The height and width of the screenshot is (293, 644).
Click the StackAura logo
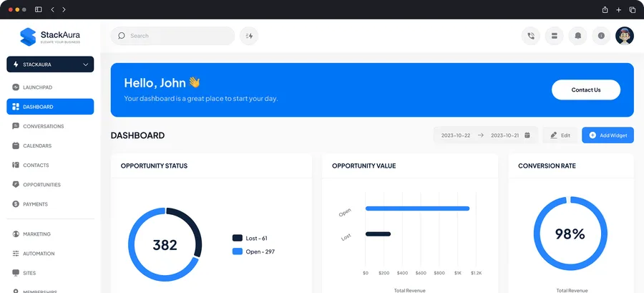click(x=50, y=37)
